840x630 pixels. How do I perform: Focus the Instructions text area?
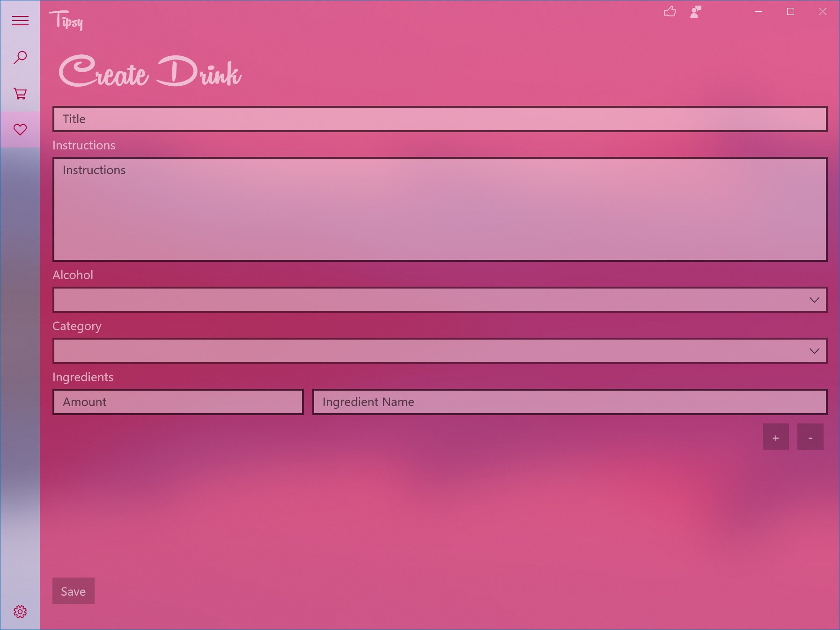[x=440, y=209]
